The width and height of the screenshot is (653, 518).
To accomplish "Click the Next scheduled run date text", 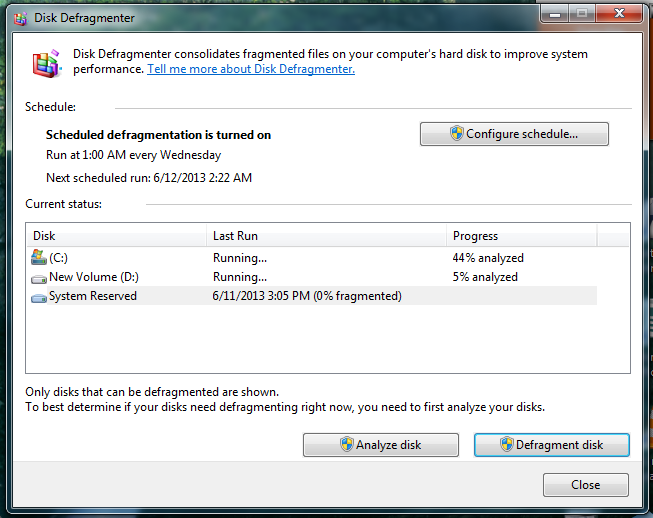I will pyautogui.click(x=149, y=178).
